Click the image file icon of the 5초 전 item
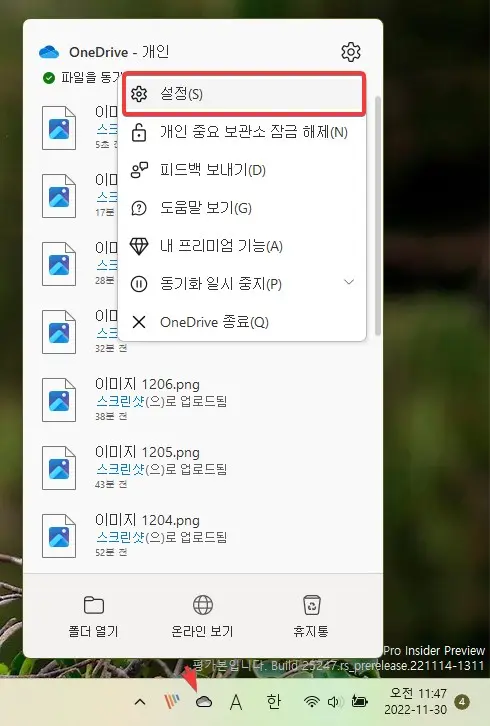Viewport: 490px width, 726px height. [59, 128]
